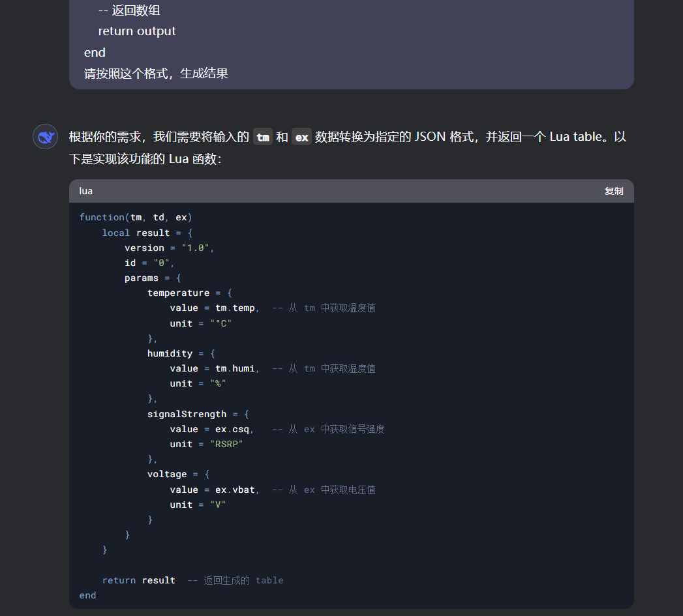Click the 复制 copy button on the code block

point(614,190)
